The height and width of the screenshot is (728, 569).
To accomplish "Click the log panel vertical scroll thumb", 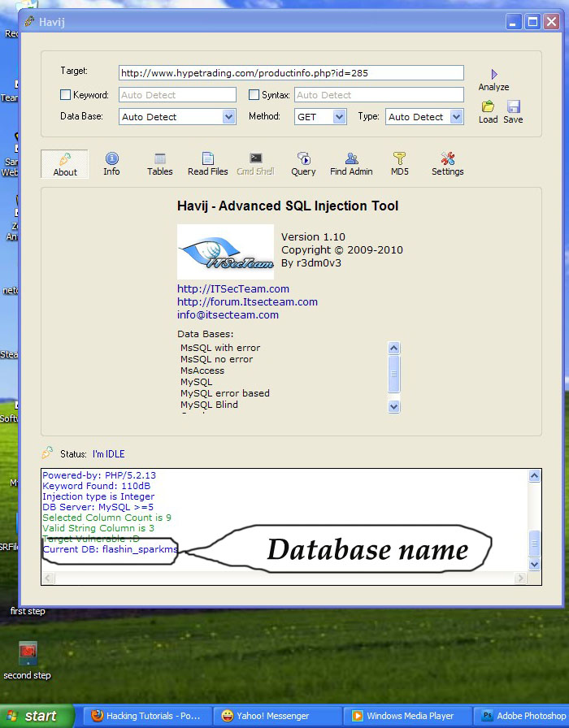I will point(535,544).
